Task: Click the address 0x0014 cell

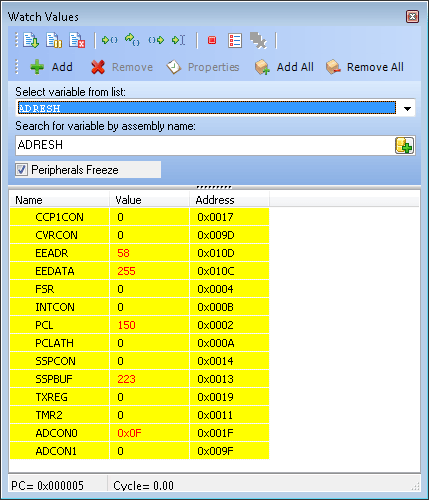Action: pyautogui.click(x=229, y=361)
